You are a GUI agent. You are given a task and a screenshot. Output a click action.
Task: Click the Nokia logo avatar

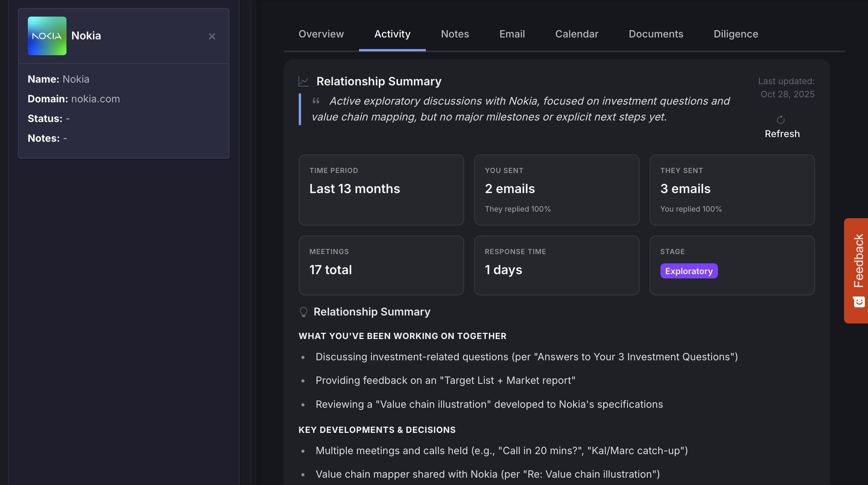(x=47, y=36)
